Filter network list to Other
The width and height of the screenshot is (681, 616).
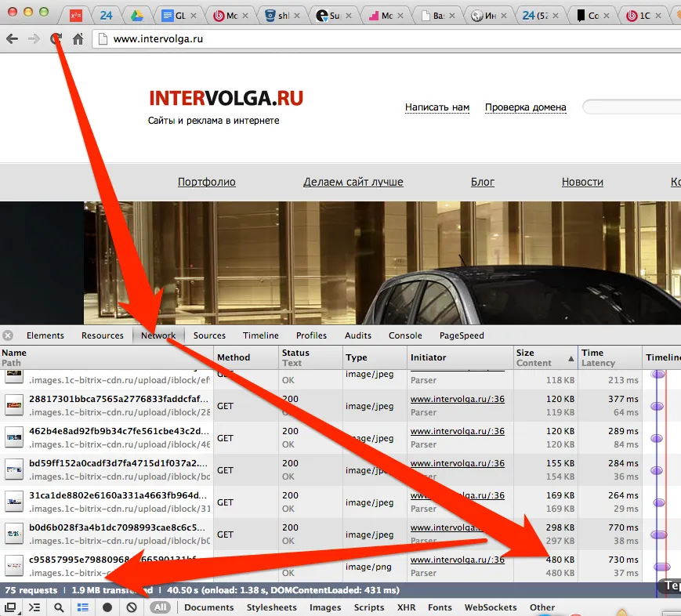point(542,607)
